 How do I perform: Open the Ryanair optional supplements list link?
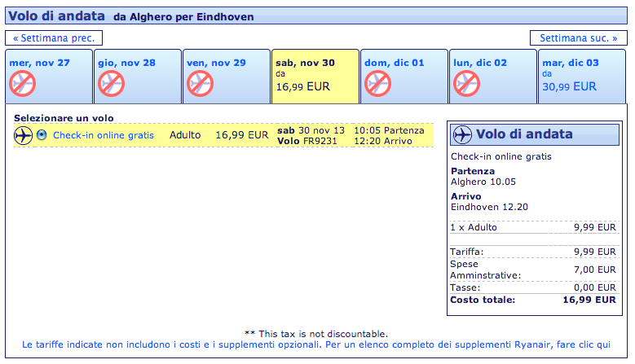(316, 344)
